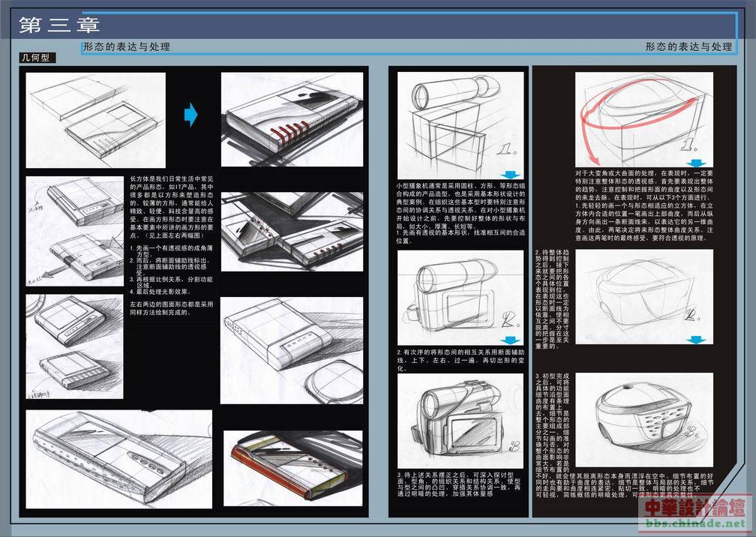Open camcorder step 3 finished shaded sketch
This screenshot has height=537, width=756.
coord(460,421)
